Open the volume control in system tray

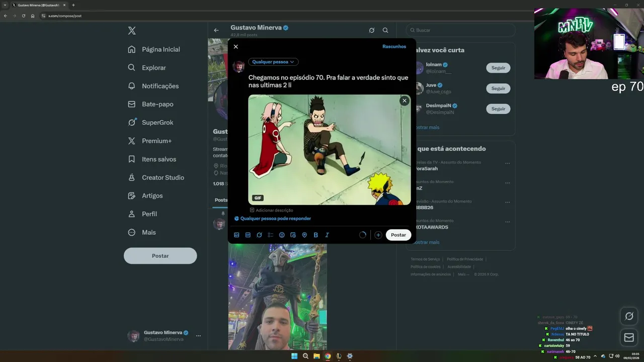pos(617,356)
